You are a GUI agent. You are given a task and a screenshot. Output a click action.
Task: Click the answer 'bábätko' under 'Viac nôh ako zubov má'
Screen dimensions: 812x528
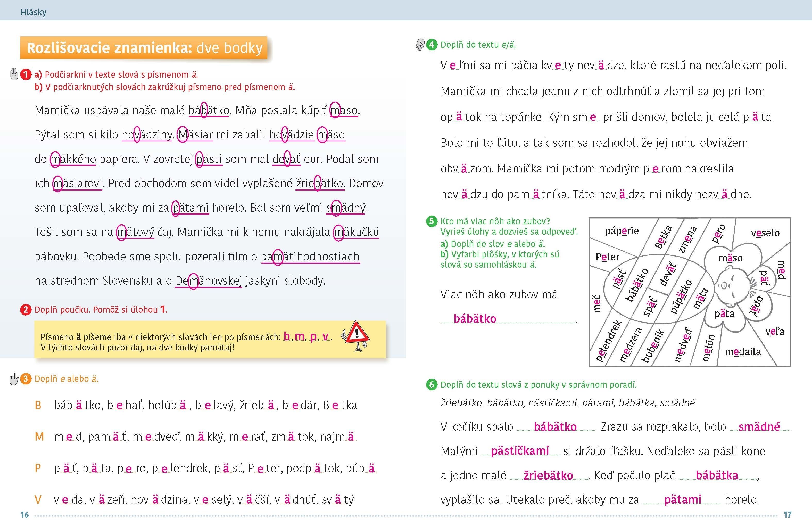(x=475, y=318)
